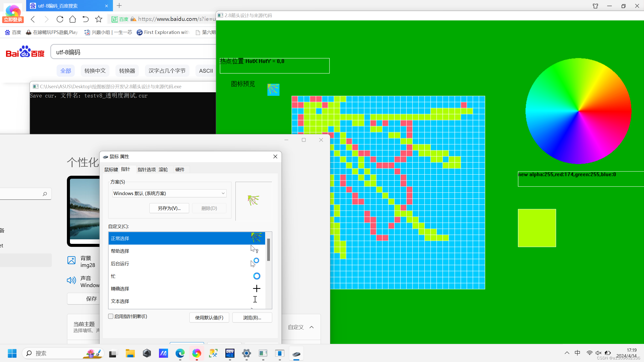644x362 pixels.
Task: Open Microsoft Edge from the taskbar
Action: tap(180, 353)
